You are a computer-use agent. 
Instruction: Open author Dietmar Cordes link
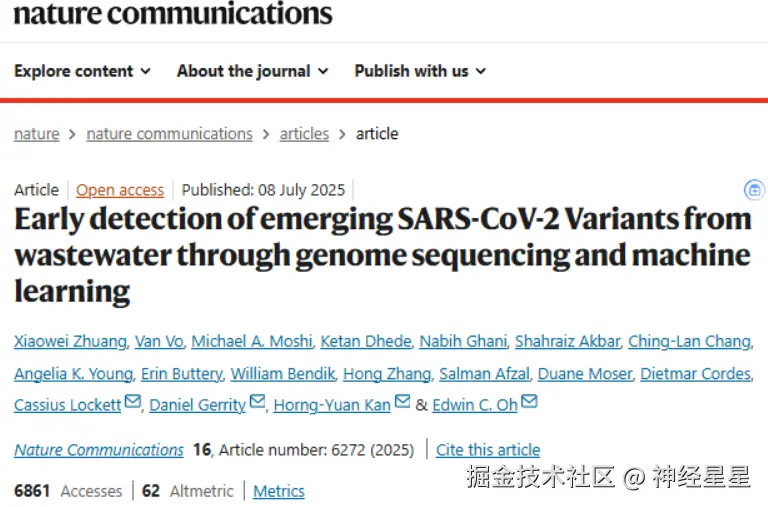click(696, 374)
